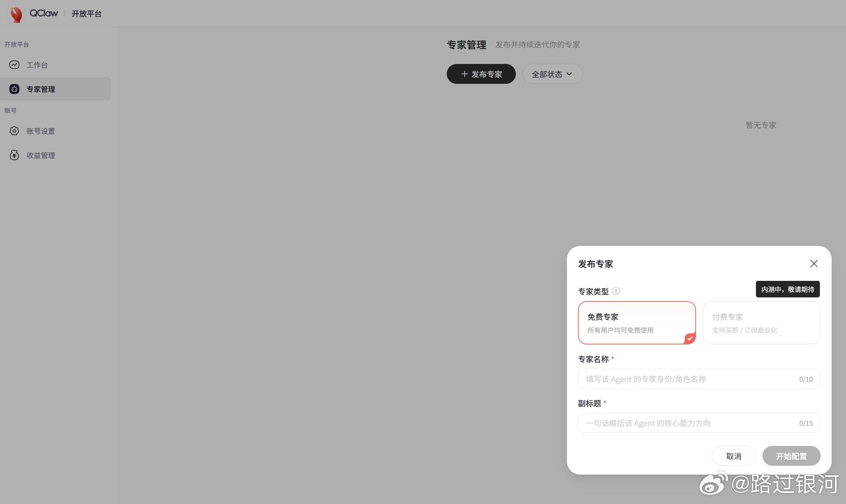Click the 发布专家 publish button
The image size is (846, 504).
point(481,74)
